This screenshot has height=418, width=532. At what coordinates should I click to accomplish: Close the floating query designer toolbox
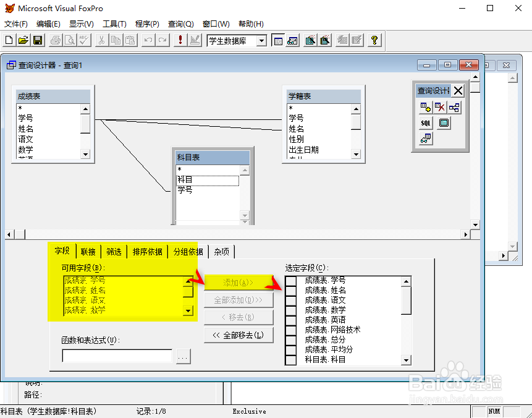point(458,91)
